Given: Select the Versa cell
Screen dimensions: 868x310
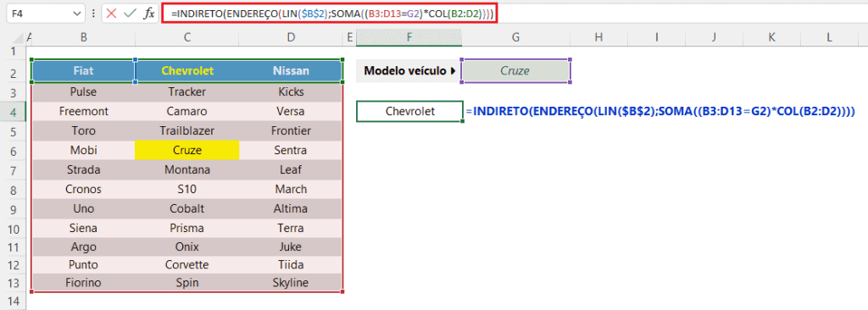Looking at the screenshot, I should [x=292, y=111].
